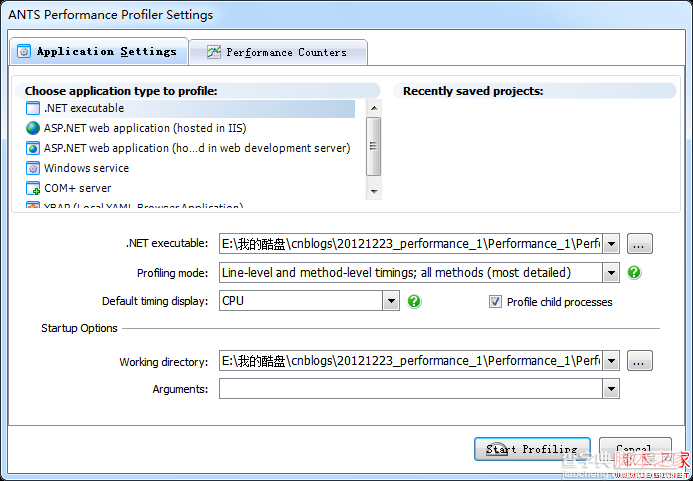693x481 pixels.
Task: Click the 'Recently saved projects:' header
Action: (473, 91)
